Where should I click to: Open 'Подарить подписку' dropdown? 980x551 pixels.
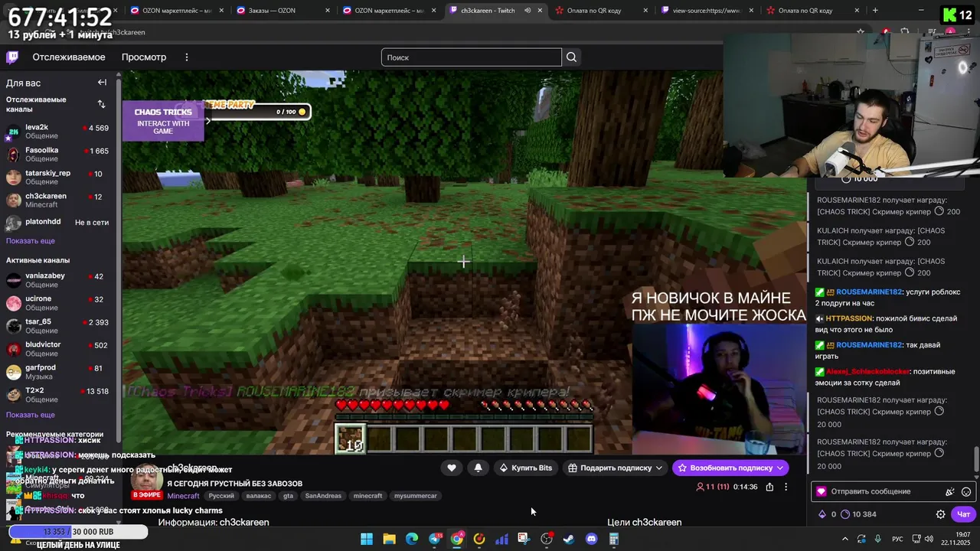pyautogui.click(x=615, y=468)
